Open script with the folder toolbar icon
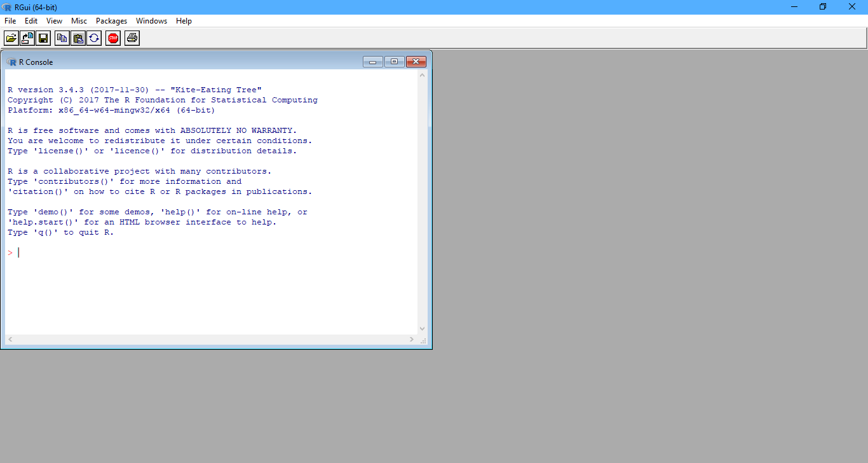Viewport: 868px width, 463px height. pos(11,38)
